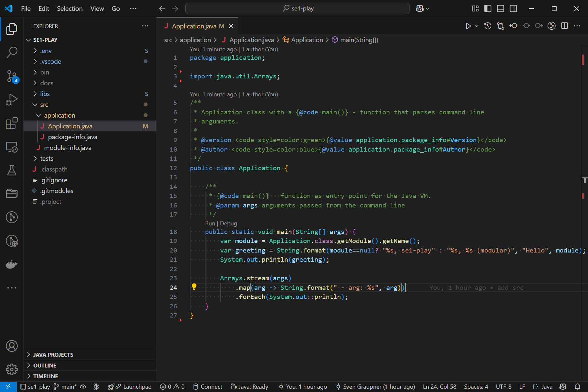Image resolution: width=588 pixels, height=392 pixels.
Task: Open the File menu
Action: tap(26, 8)
